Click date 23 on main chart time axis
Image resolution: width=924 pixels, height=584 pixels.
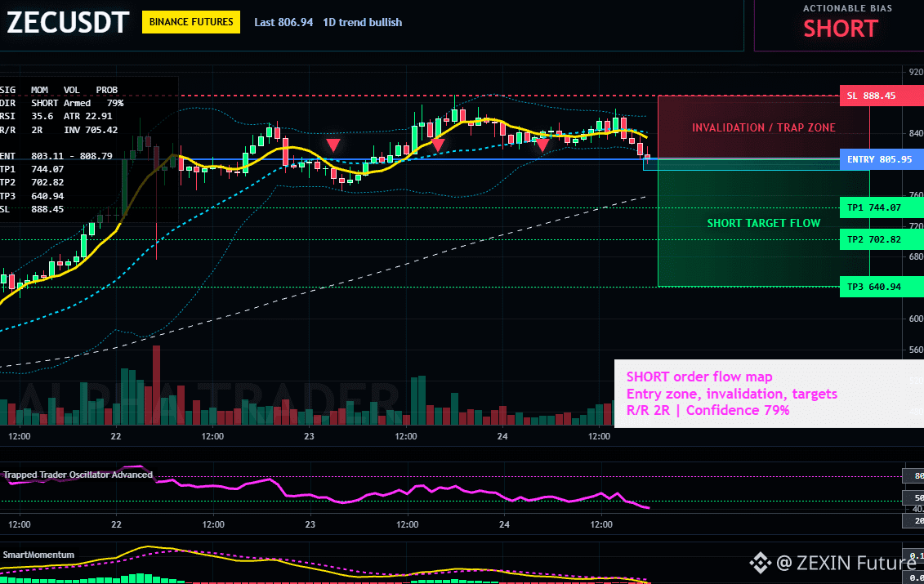point(309,436)
